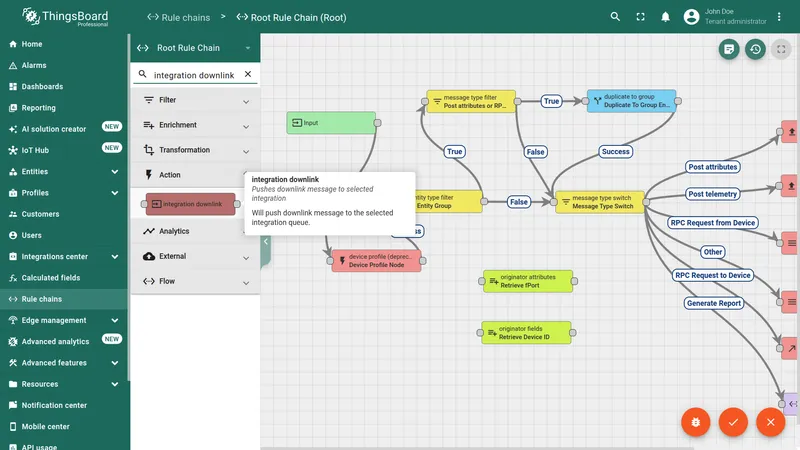Select Device Profile Node
800x450 pixels.
click(x=377, y=261)
